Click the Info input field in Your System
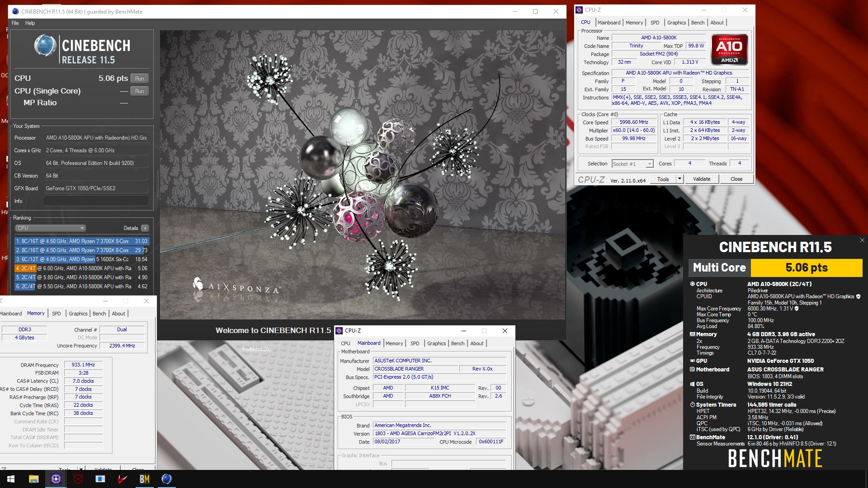The image size is (868, 488). [96, 201]
